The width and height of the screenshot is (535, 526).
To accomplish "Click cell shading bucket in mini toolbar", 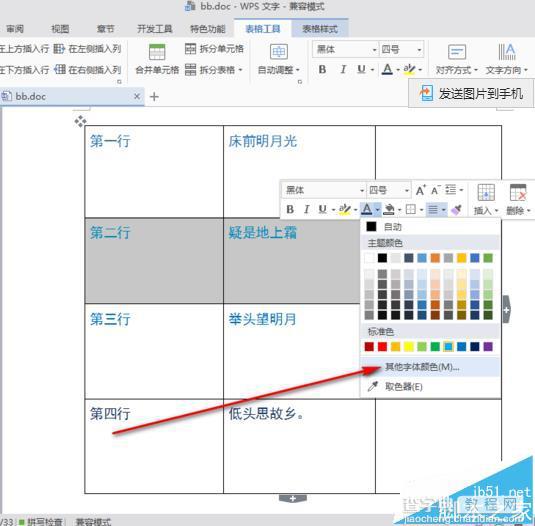I will click(x=389, y=209).
